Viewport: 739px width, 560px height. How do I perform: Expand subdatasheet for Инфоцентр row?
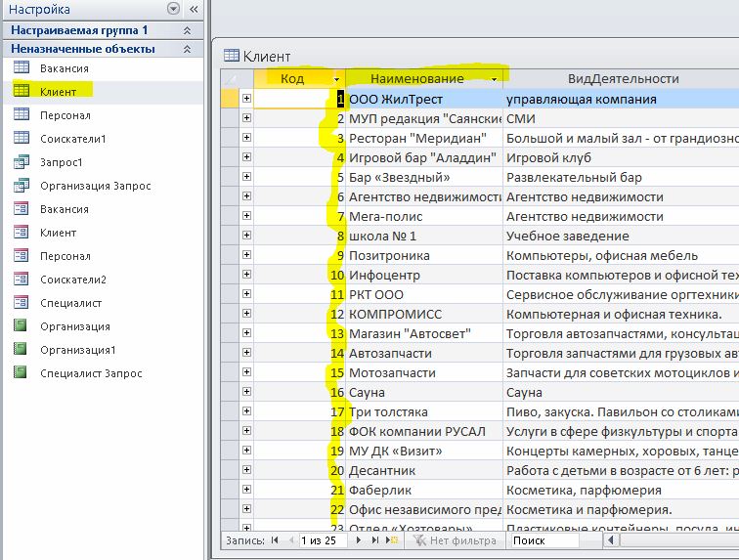coord(246,274)
